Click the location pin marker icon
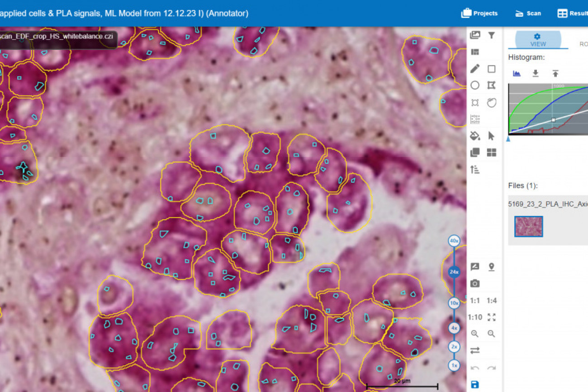 coord(492,267)
